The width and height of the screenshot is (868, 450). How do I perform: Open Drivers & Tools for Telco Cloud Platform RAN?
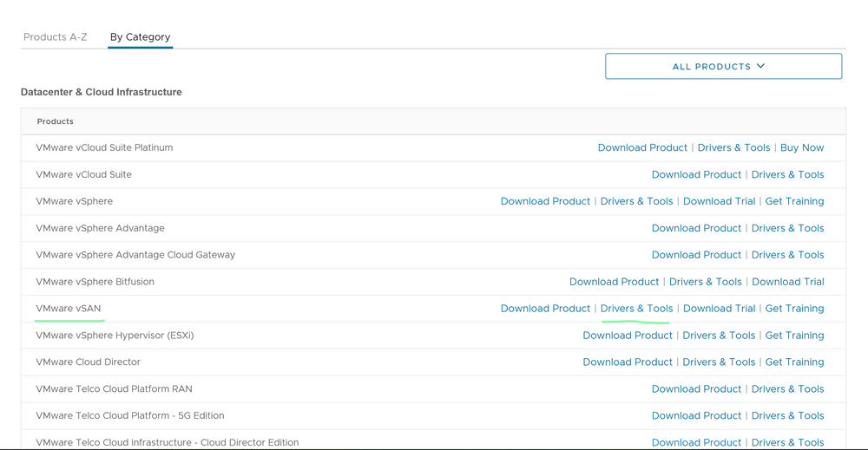(x=787, y=389)
